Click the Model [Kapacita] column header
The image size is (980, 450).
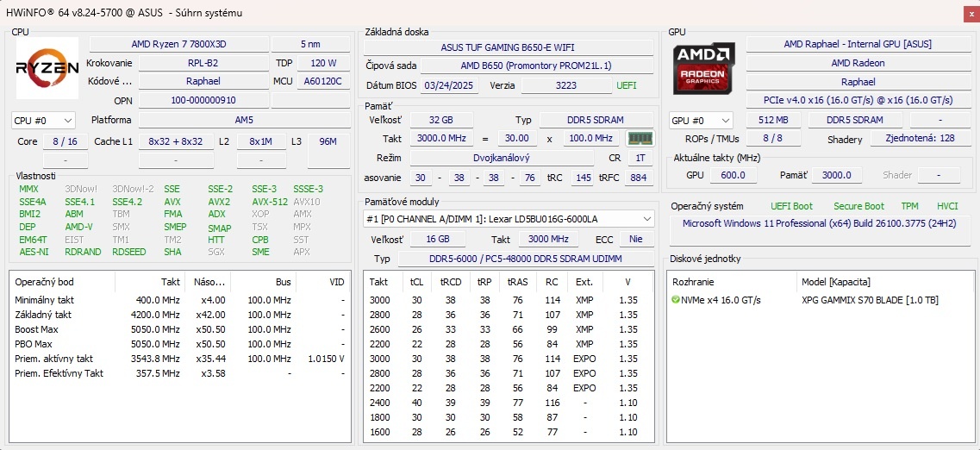[x=835, y=282]
